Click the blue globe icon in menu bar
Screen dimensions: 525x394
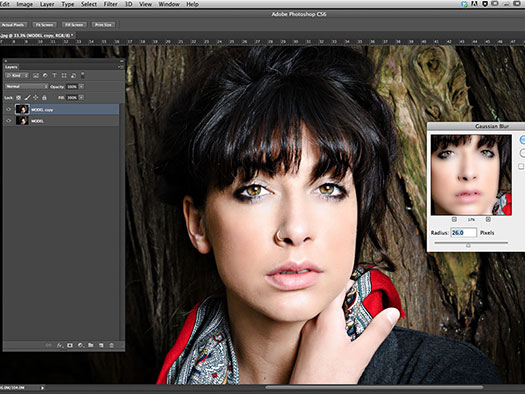[x=464, y=4]
